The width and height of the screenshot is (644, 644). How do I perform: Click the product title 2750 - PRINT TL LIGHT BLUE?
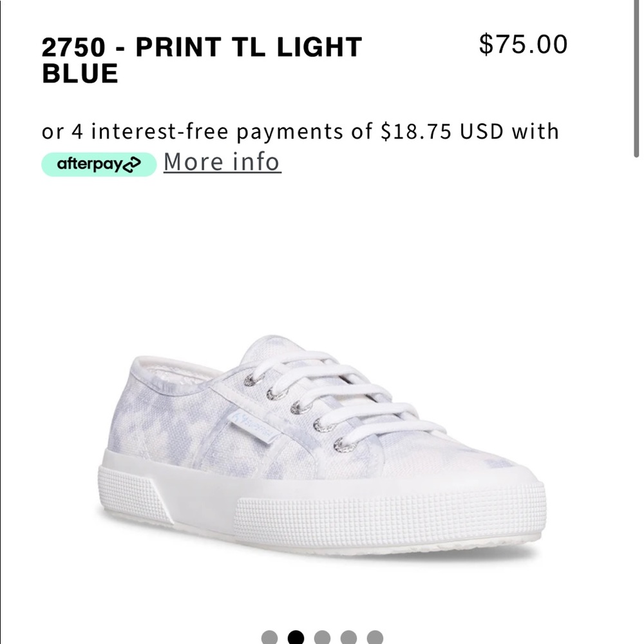pyautogui.click(x=200, y=59)
